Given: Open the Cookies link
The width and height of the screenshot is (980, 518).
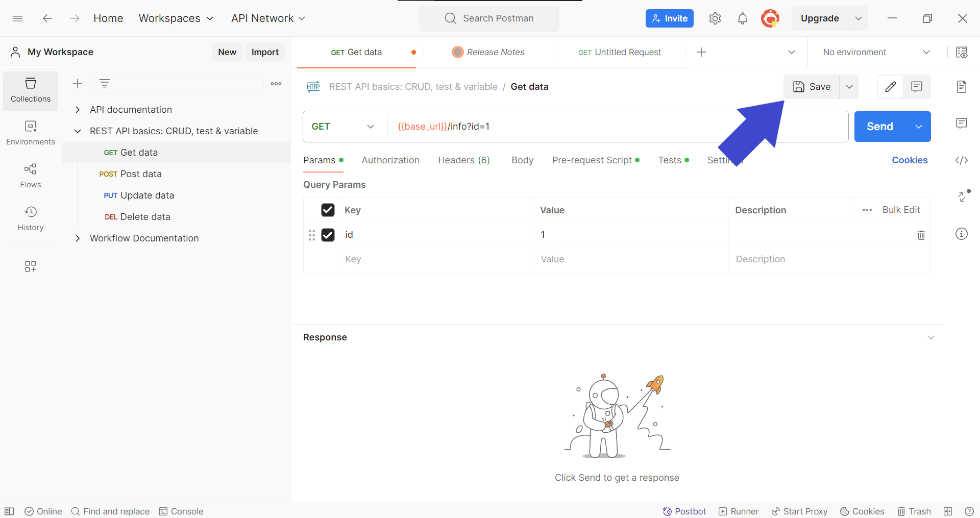Looking at the screenshot, I should pos(910,160).
